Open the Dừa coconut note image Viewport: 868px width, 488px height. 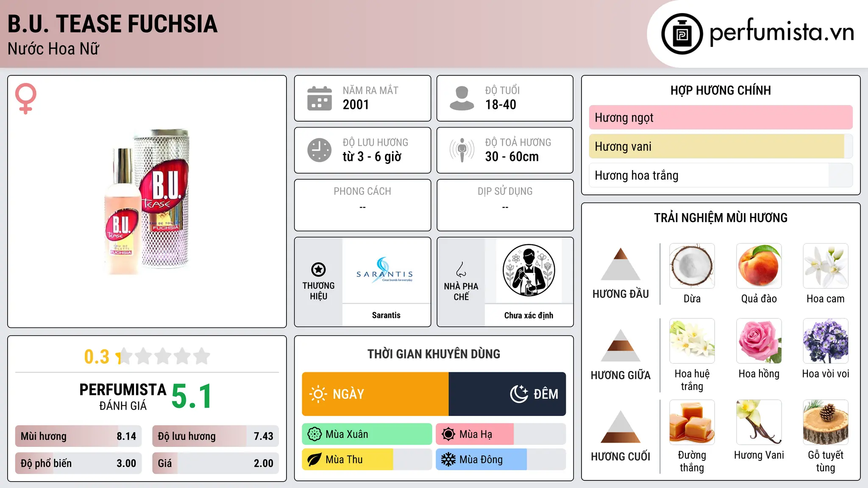point(692,266)
